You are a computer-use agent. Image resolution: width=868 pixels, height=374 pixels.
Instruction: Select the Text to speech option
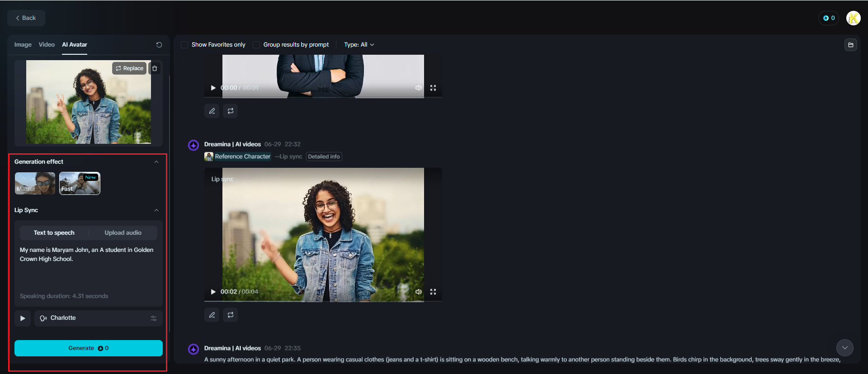(x=54, y=233)
